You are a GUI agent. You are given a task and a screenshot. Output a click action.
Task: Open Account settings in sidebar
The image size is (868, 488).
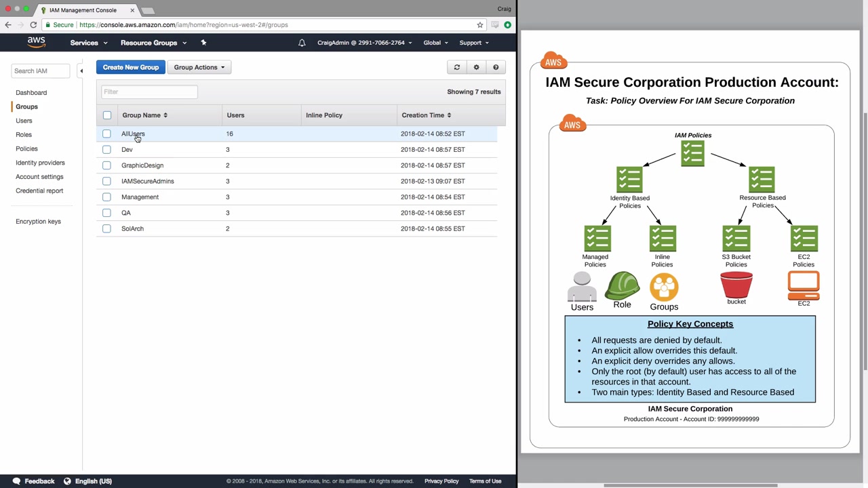tap(39, 177)
